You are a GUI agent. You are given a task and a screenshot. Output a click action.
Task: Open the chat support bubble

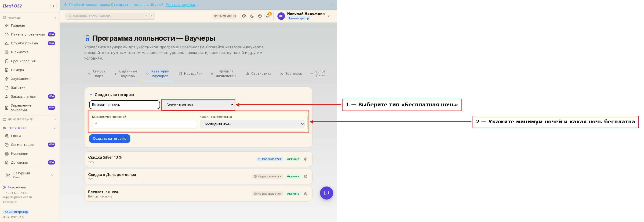pyautogui.click(x=326, y=193)
